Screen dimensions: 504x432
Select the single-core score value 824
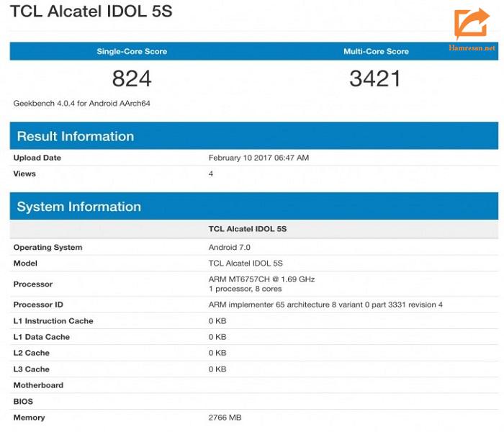coord(132,78)
